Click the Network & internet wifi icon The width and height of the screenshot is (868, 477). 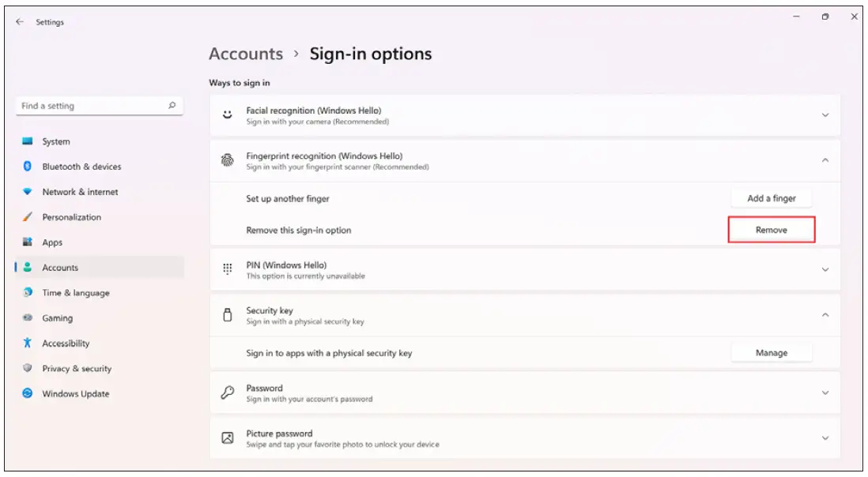click(28, 192)
